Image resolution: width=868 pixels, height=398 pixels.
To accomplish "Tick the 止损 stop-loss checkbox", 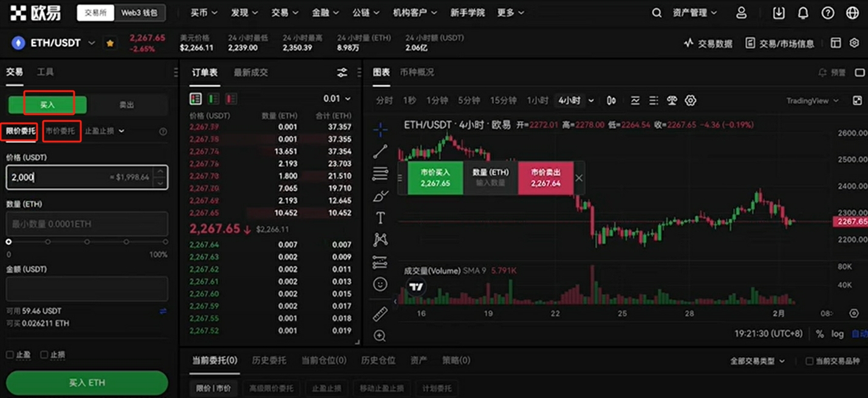I will (44, 354).
